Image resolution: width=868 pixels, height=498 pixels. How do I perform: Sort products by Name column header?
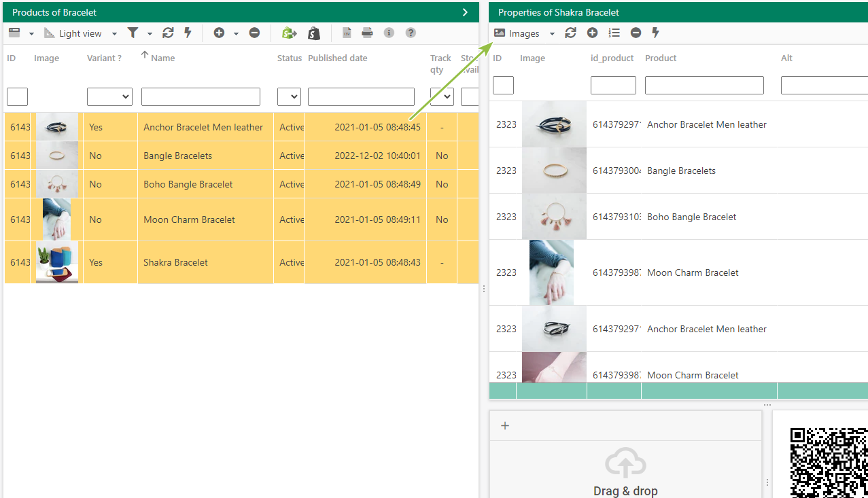pyautogui.click(x=162, y=58)
